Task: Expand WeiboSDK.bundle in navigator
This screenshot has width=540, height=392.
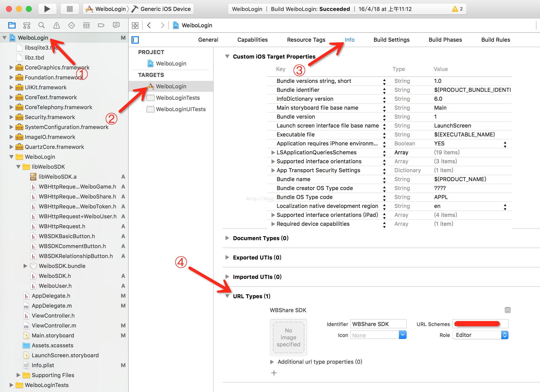Action: (25, 266)
